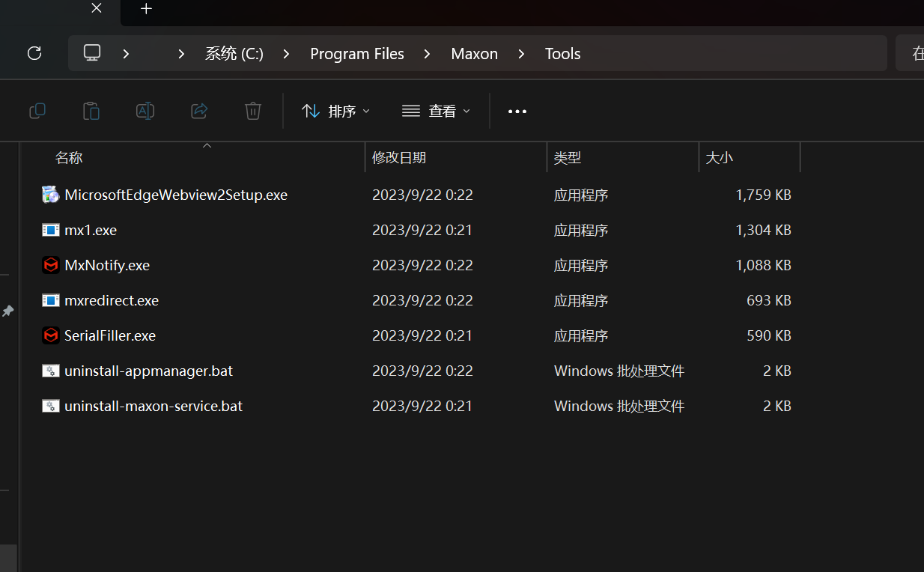Click the 应用程序 type cell for mxredirect.exe
924x572 pixels.
tap(581, 300)
